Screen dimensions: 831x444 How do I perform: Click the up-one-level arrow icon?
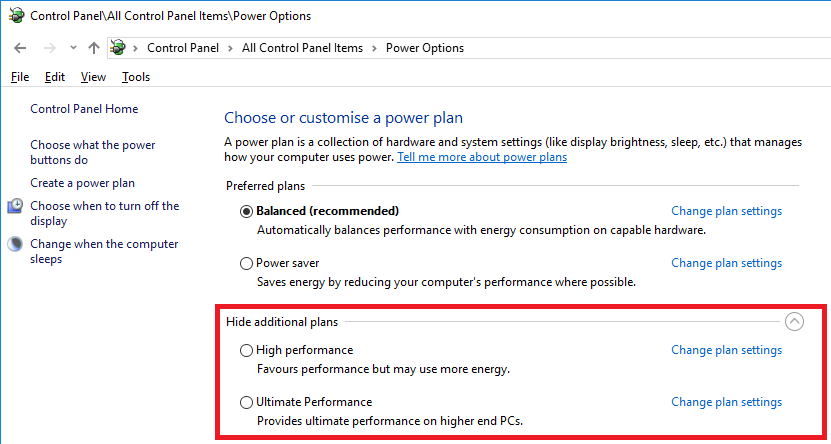(94, 48)
